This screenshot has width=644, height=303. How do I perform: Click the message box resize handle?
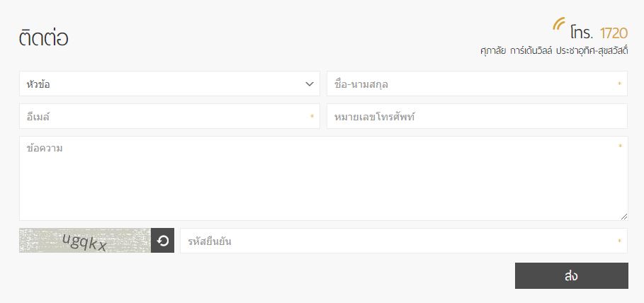point(624,217)
